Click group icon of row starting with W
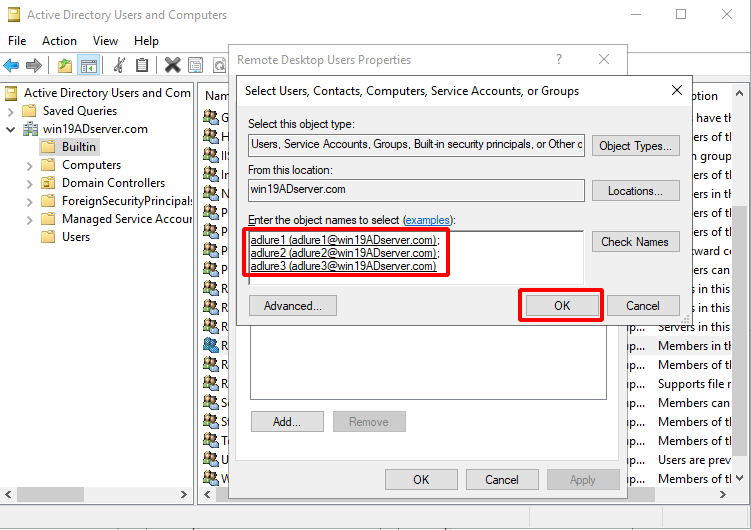 click(x=211, y=477)
